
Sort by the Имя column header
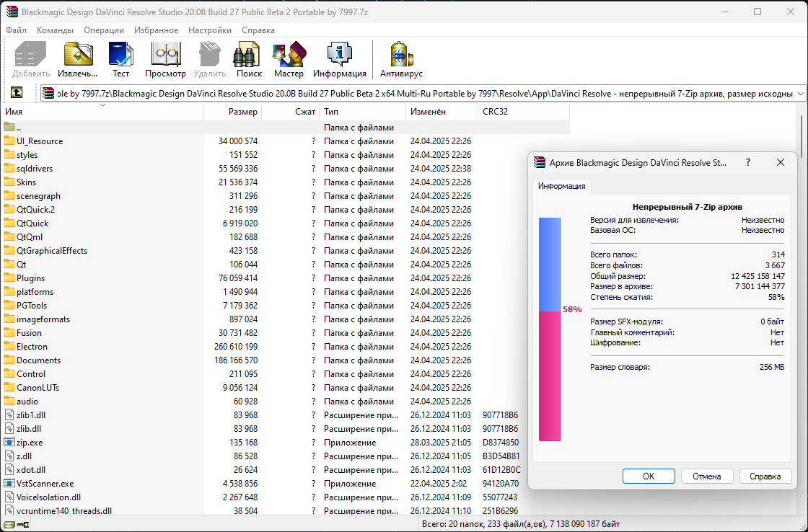(x=102, y=112)
